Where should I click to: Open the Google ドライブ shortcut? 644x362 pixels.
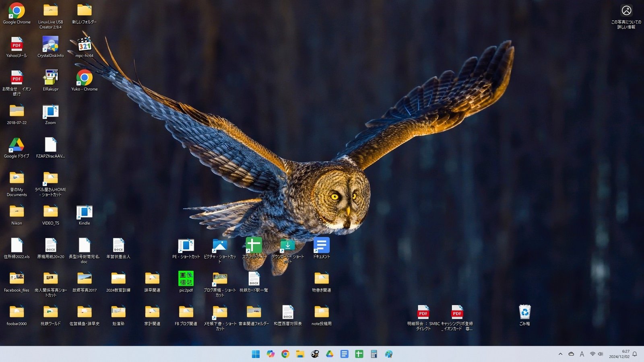[x=17, y=148]
